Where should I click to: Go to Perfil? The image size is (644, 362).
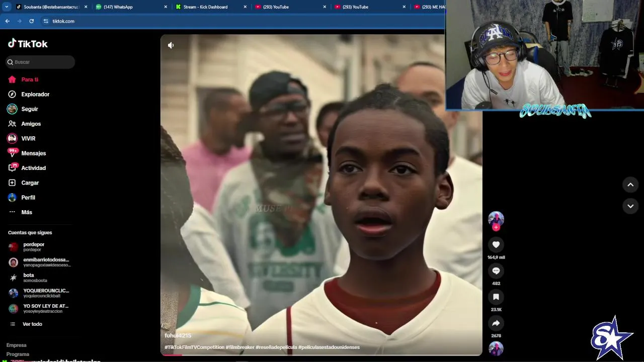[x=28, y=198]
